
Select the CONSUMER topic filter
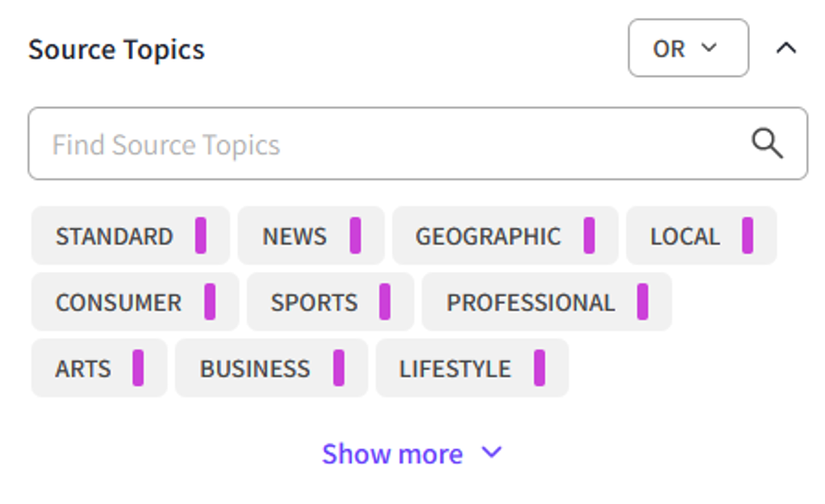(x=118, y=302)
